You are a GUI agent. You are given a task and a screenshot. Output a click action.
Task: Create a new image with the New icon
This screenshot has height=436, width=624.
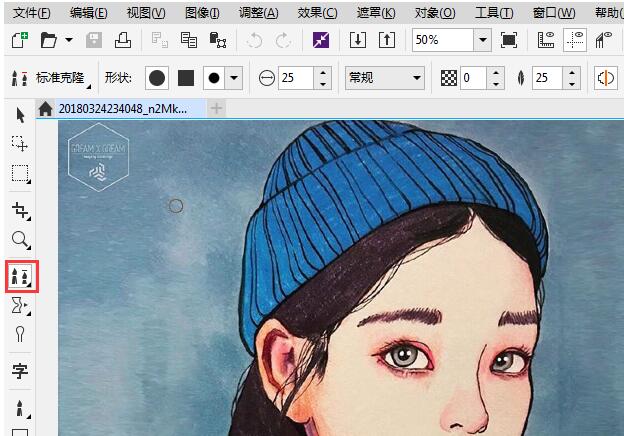point(20,40)
